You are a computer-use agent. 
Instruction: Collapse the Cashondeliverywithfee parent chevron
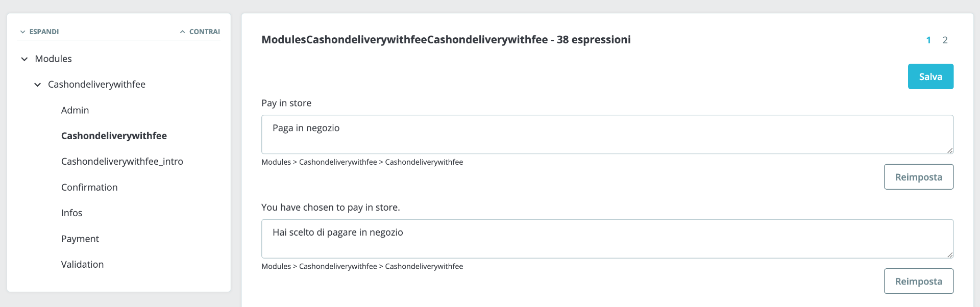pos(38,85)
